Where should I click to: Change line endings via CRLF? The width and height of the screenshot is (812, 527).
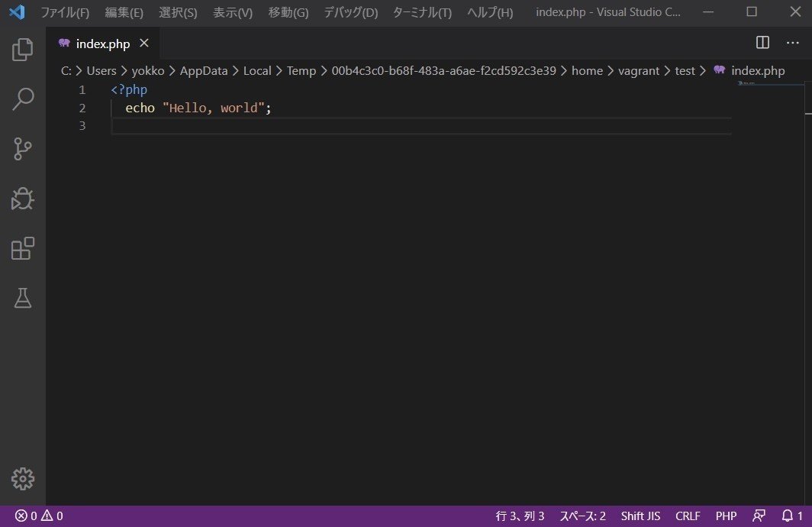(687, 516)
